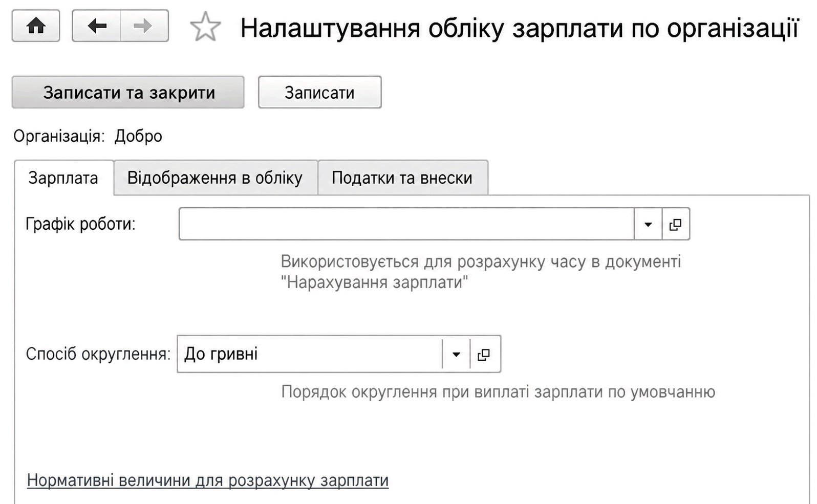Navigate forward with the right arrow

coord(144,26)
